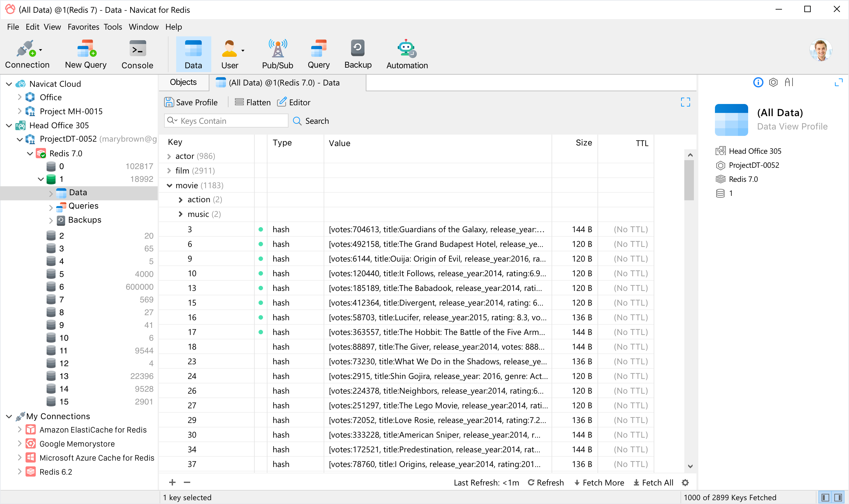Open the Keys Contain filter dropdown

(x=172, y=121)
